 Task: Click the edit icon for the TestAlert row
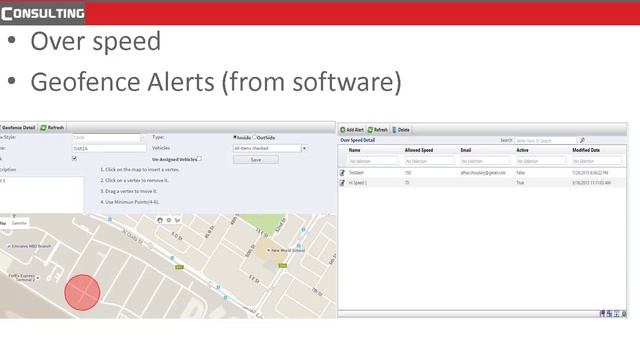tap(342, 173)
